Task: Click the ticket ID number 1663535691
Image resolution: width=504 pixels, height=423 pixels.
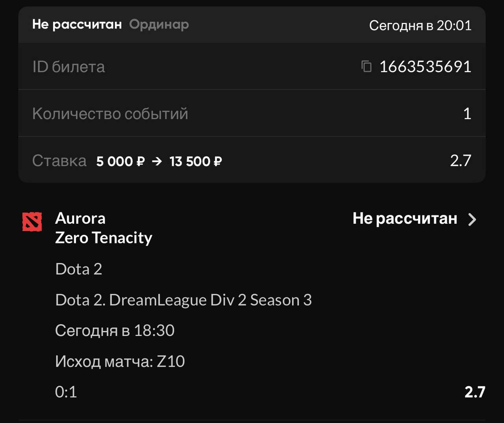Action: coord(425,67)
